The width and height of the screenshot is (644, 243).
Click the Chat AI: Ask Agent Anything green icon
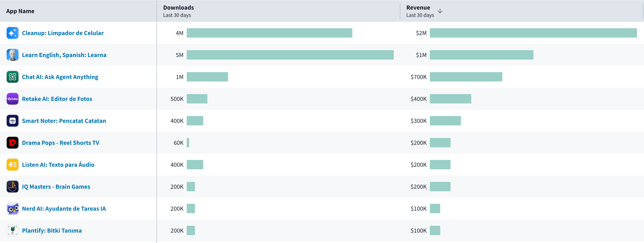point(12,77)
